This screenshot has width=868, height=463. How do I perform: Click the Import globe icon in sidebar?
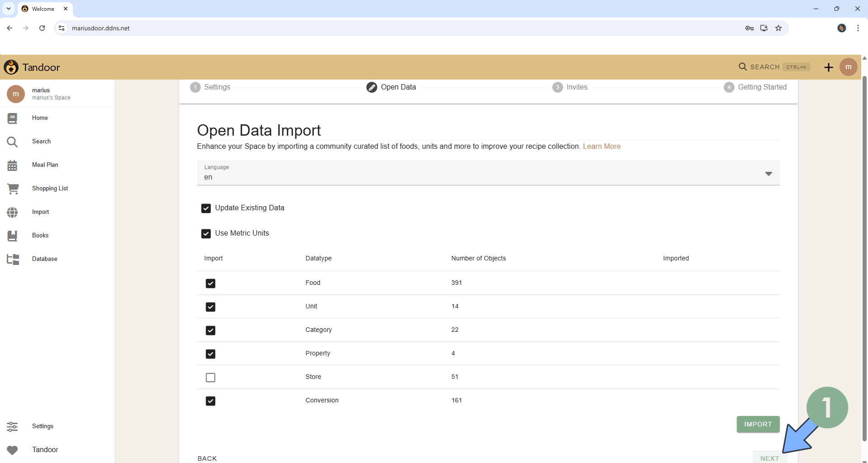coord(12,212)
